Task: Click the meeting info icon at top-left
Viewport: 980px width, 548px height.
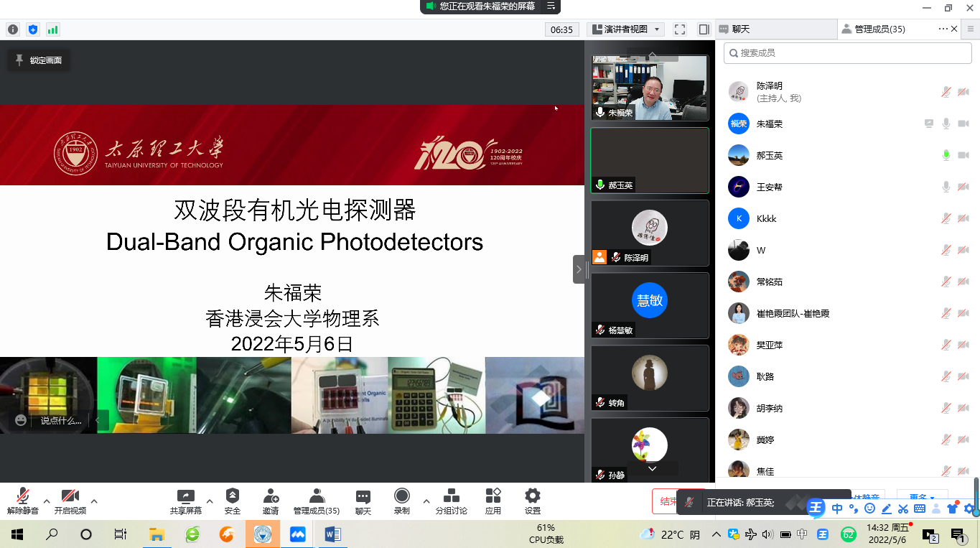Action: tap(13, 29)
